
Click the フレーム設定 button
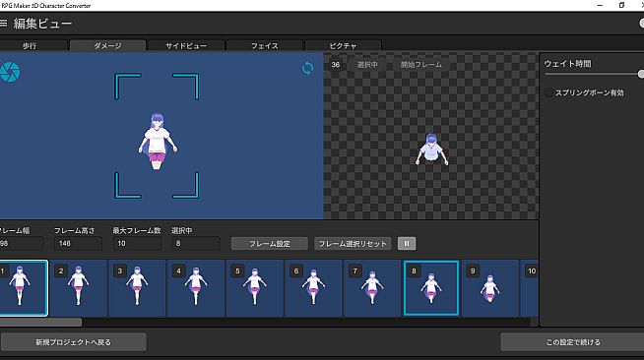[270, 244]
